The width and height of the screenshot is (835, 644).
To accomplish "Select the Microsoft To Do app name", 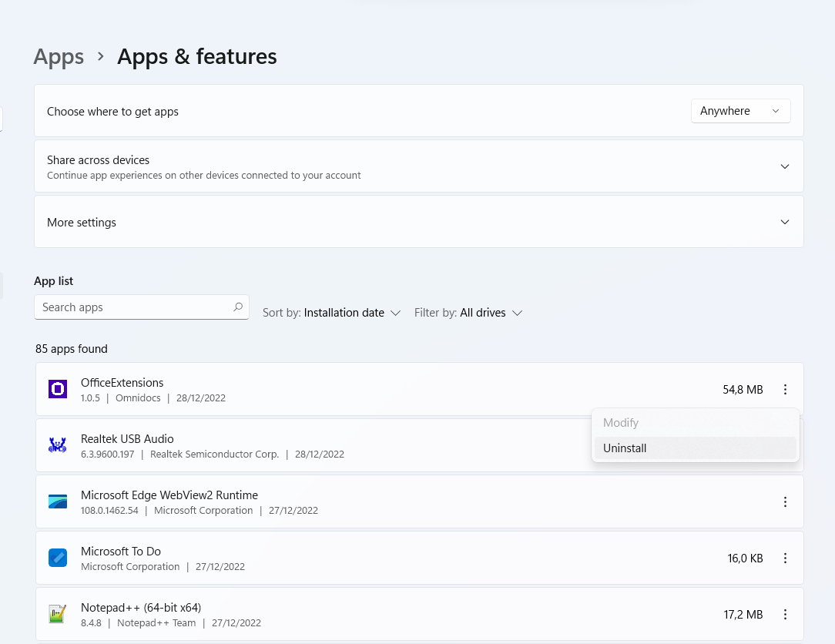I will [x=121, y=552].
